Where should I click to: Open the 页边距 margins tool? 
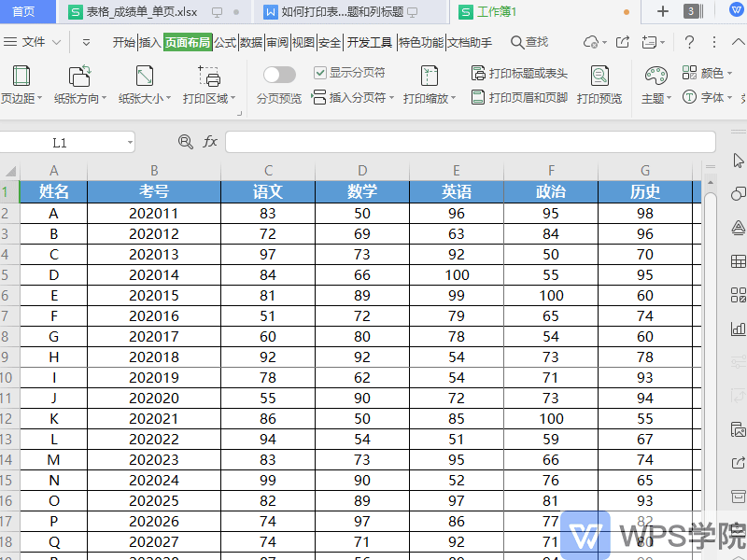click(21, 85)
